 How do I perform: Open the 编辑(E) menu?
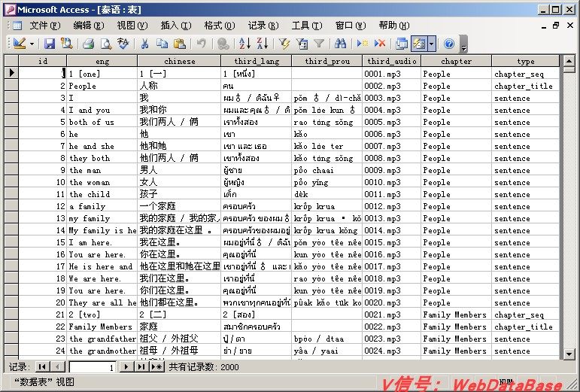tap(89, 26)
